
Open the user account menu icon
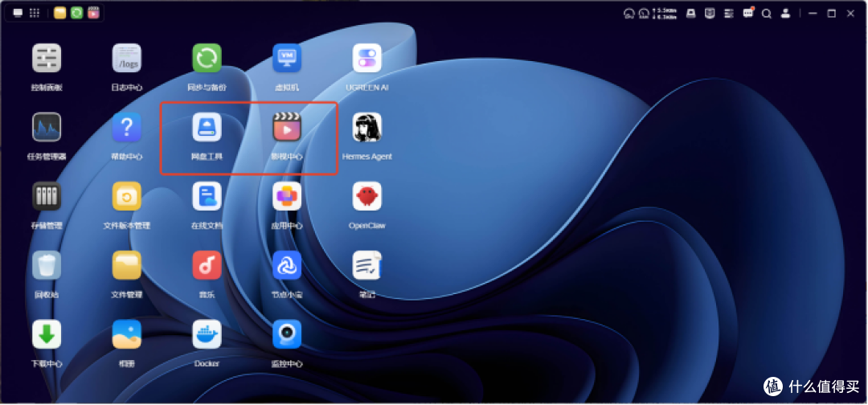(x=785, y=14)
